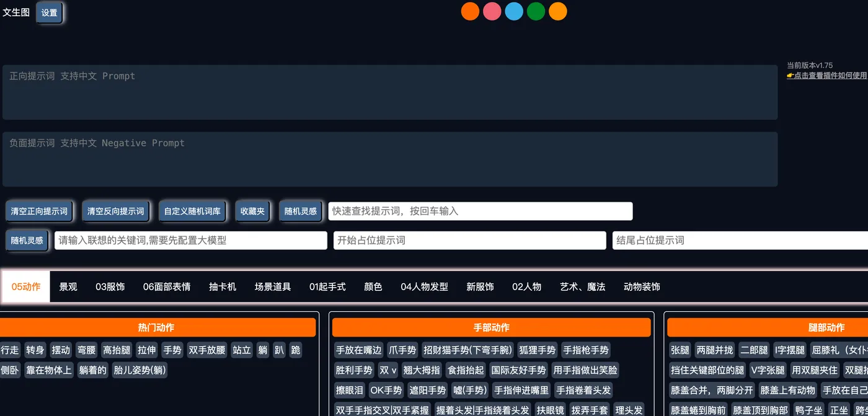Open the 点击查看插件如何使用 guide link
Screen dimensions: 868x416
(828, 75)
